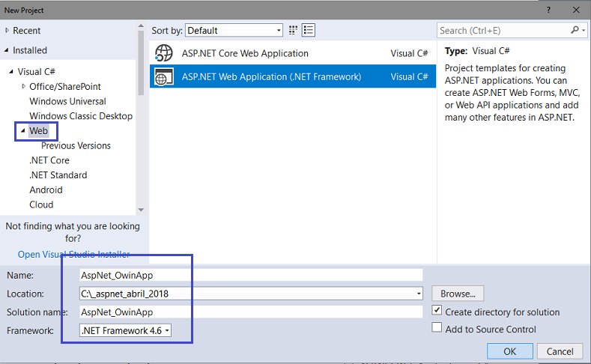Click the Visual C# tree label
Image resolution: width=591 pixels, height=364 pixels.
[36, 71]
